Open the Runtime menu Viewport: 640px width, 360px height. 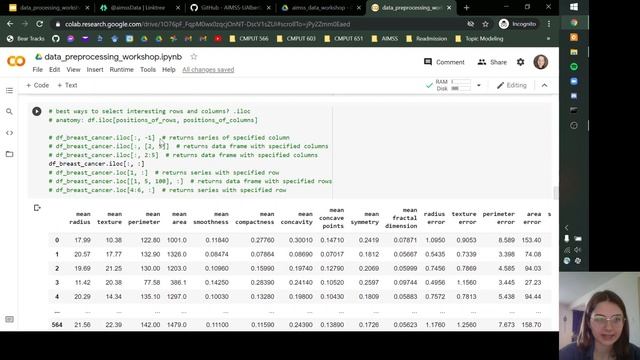coord(121,70)
